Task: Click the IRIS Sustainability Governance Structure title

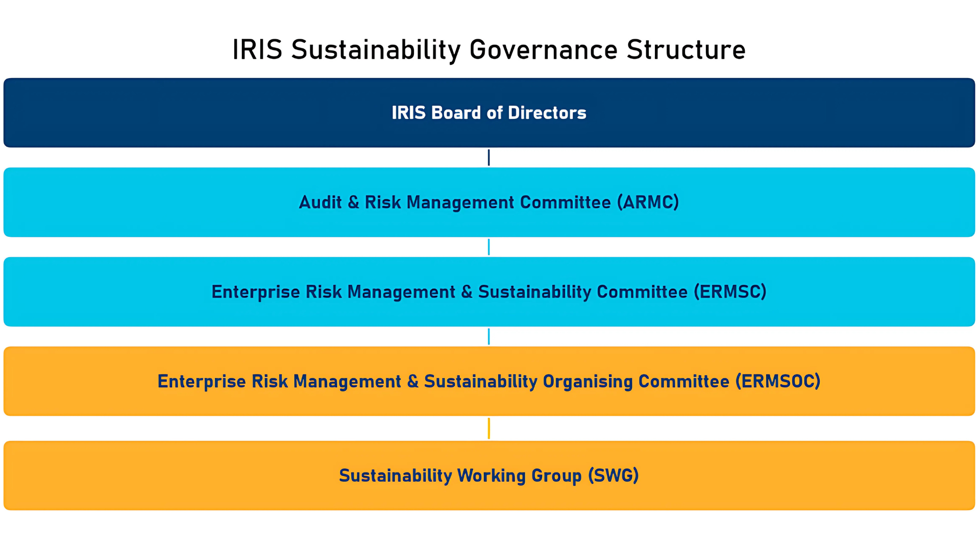Action: coord(489,50)
